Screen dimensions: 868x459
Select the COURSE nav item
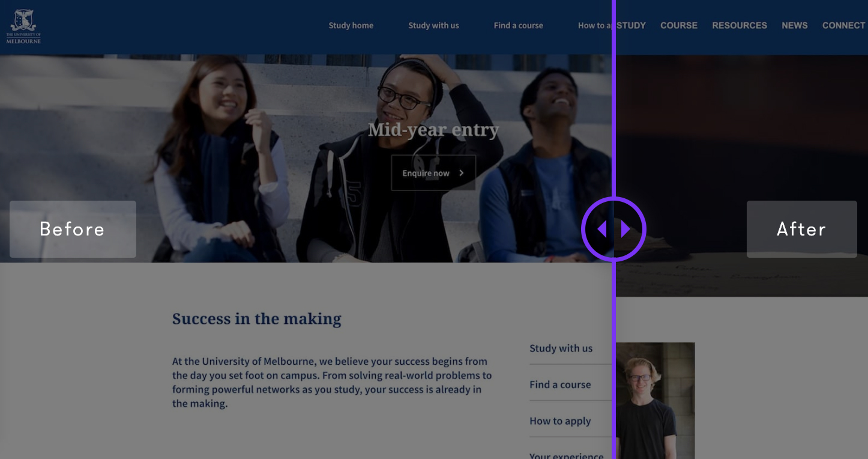tap(679, 25)
